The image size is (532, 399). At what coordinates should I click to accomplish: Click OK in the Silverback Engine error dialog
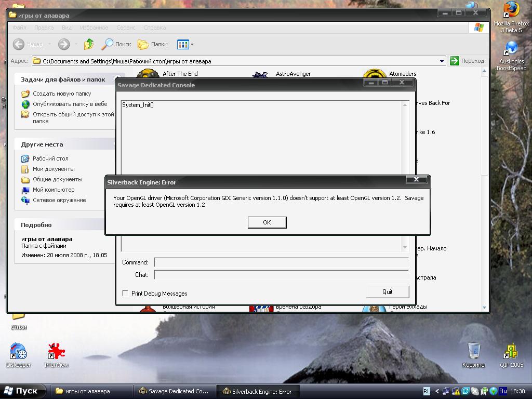(267, 222)
